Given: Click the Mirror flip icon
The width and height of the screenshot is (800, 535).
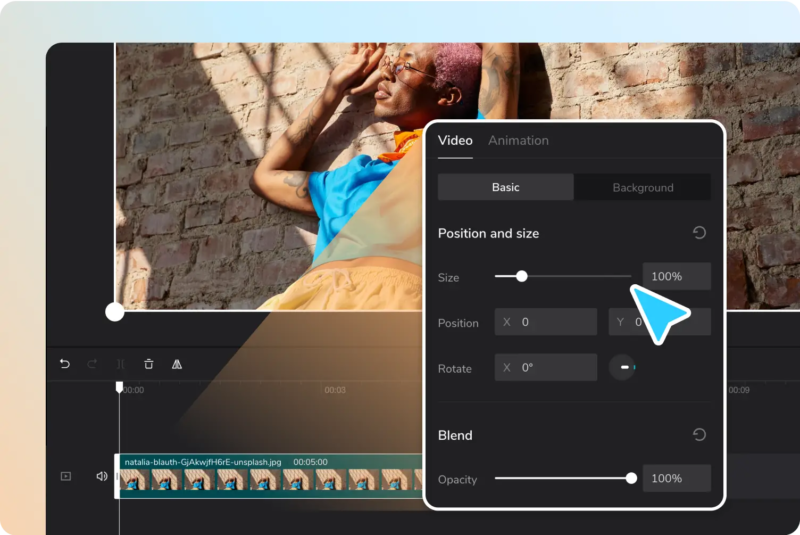Looking at the screenshot, I should [x=177, y=364].
